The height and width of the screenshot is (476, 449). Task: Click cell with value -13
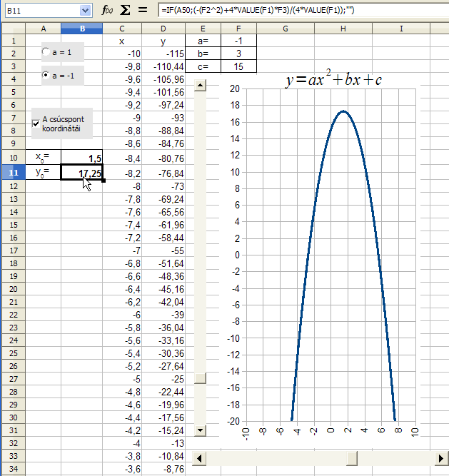(163, 443)
